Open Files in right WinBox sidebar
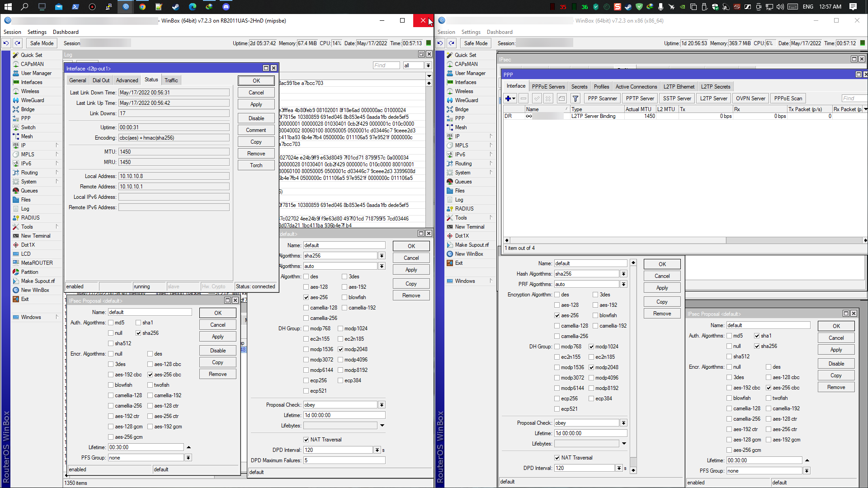Screen dimensions: 868x488 (x=460, y=190)
